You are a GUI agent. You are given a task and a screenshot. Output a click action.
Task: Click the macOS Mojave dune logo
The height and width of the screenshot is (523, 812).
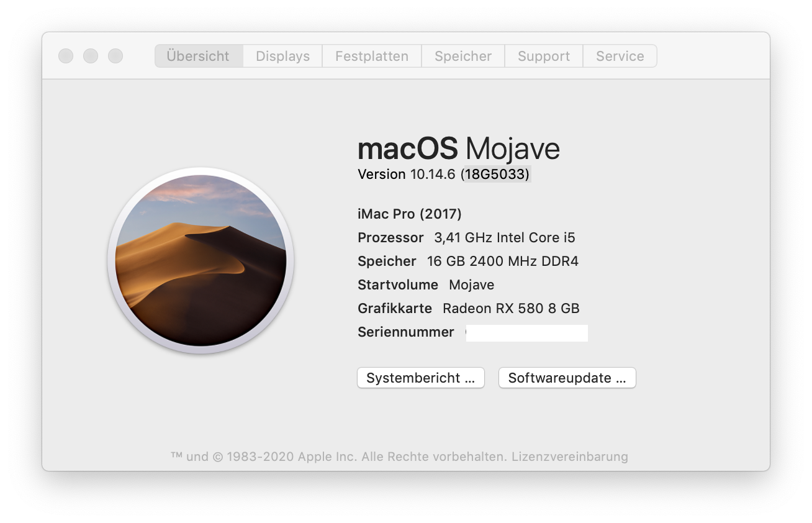(x=201, y=261)
